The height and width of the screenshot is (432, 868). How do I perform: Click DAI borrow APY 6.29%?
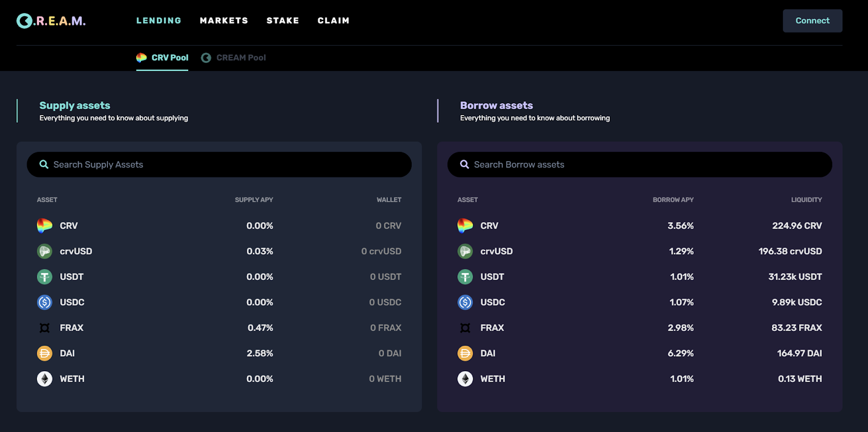coord(681,353)
